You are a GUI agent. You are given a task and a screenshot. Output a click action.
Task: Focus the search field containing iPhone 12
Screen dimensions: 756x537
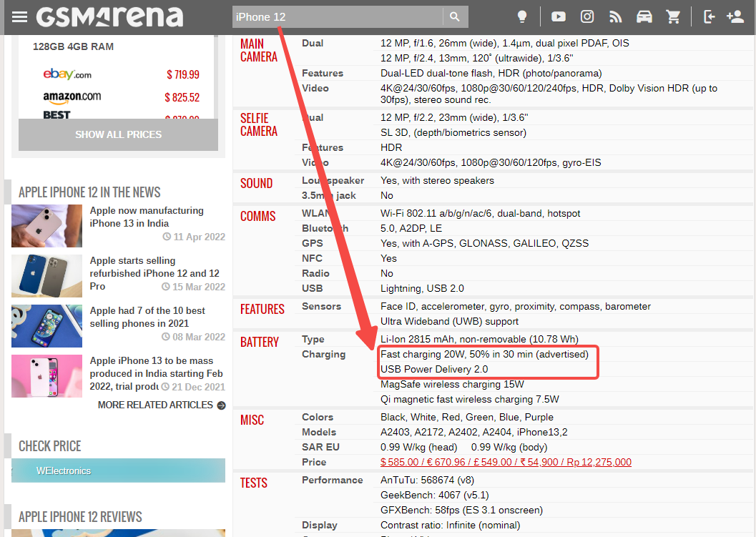point(336,16)
